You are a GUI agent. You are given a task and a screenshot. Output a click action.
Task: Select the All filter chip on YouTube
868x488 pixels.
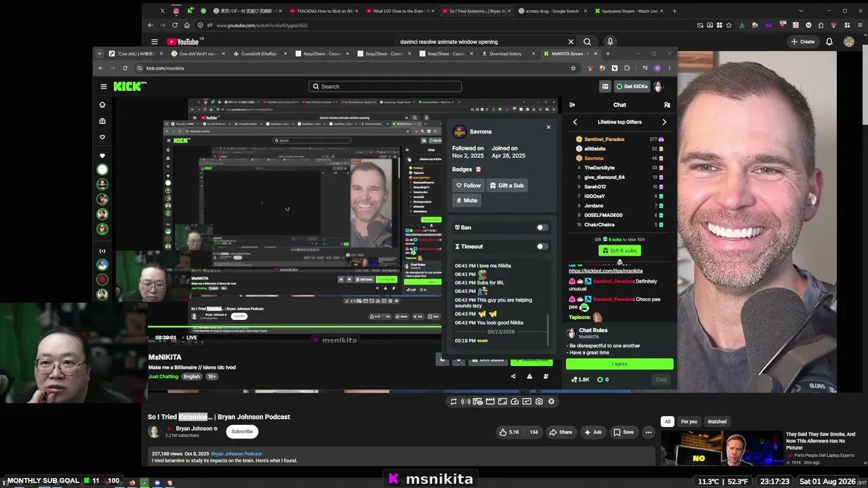pyautogui.click(x=667, y=422)
